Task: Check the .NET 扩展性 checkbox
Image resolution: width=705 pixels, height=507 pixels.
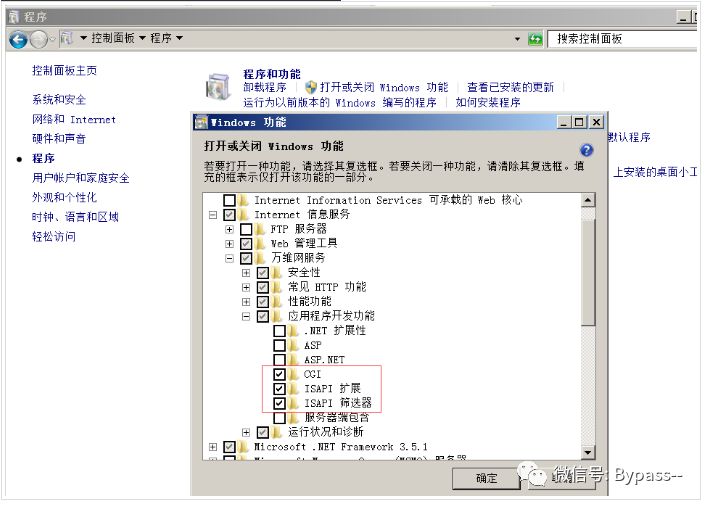Action: pos(279,331)
